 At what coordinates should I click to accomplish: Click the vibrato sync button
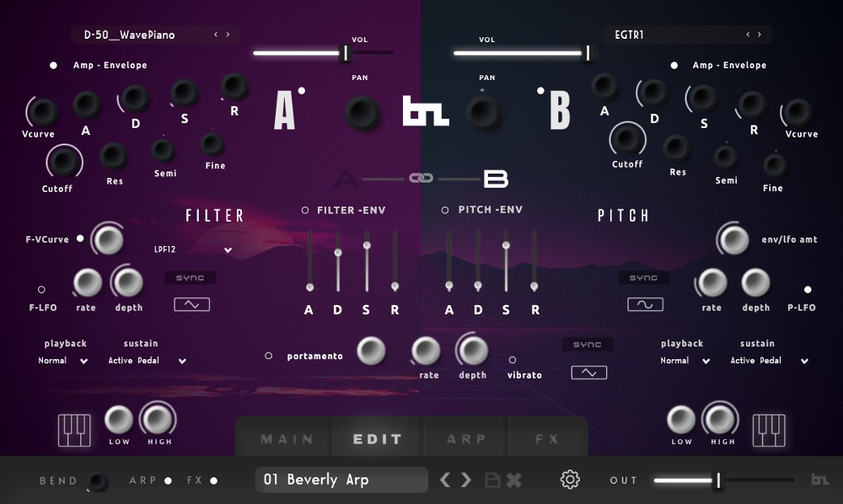tap(587, 345)
